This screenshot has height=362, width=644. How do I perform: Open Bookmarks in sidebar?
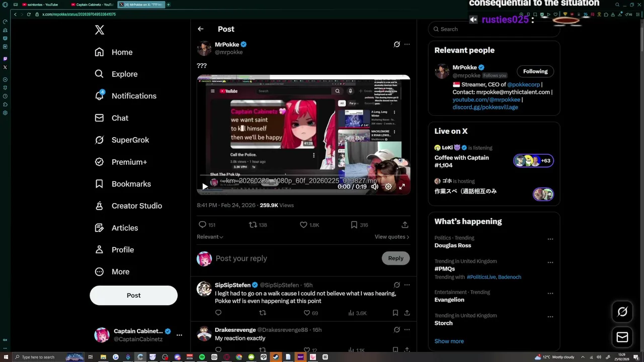point(123,184)
